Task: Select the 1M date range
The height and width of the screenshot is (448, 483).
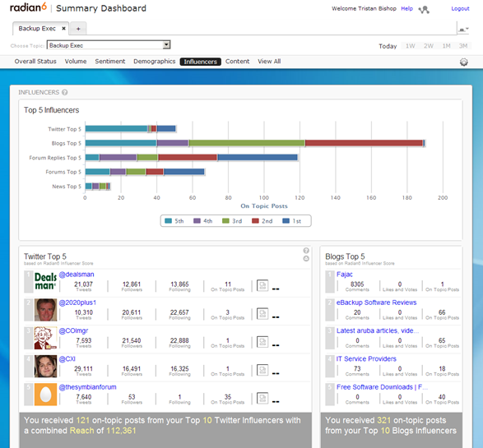Action: tap(446, 46)
